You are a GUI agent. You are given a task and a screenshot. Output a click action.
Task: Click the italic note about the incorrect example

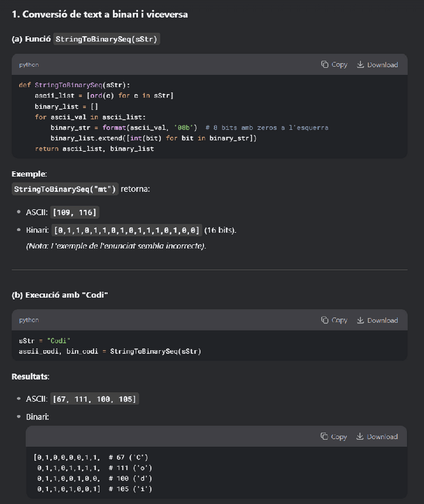point(116,245)
